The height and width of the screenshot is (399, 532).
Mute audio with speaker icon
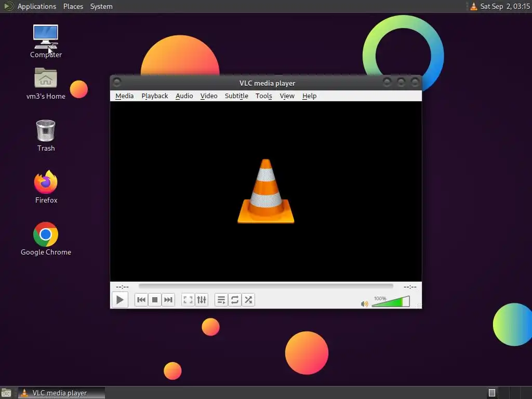pos(364,303)
